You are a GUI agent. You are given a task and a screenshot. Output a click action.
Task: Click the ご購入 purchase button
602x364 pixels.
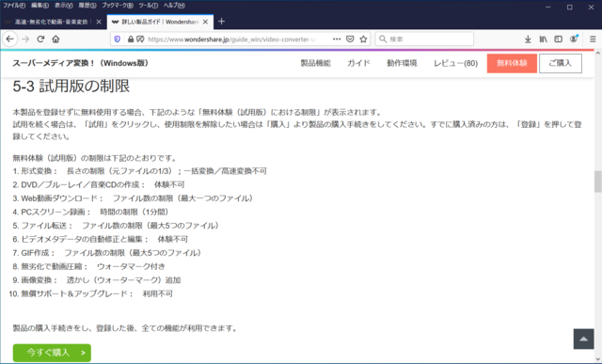pyautogui.click(x=561, y=63)
